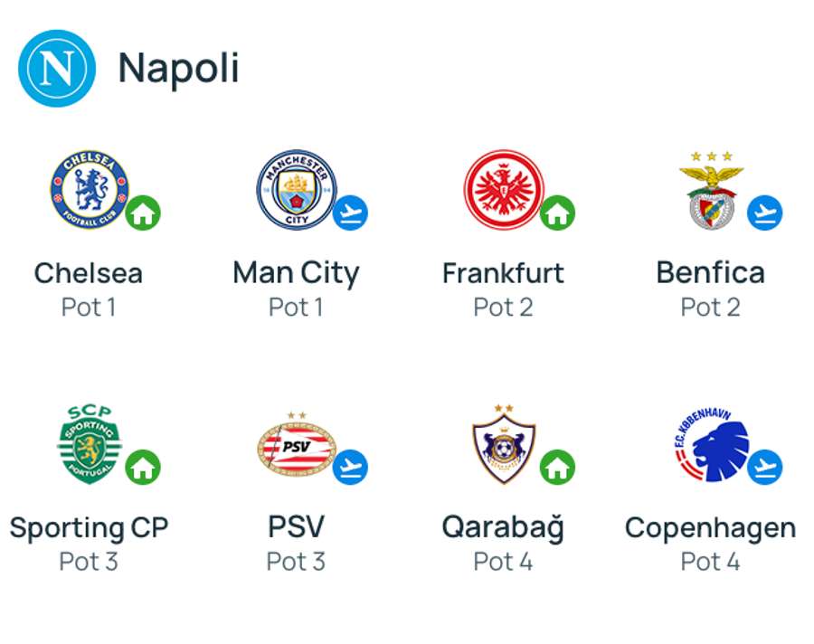814x644 pixels.
Task: Select the Copenhagen Pot 4 label
Action: point(710,562)
